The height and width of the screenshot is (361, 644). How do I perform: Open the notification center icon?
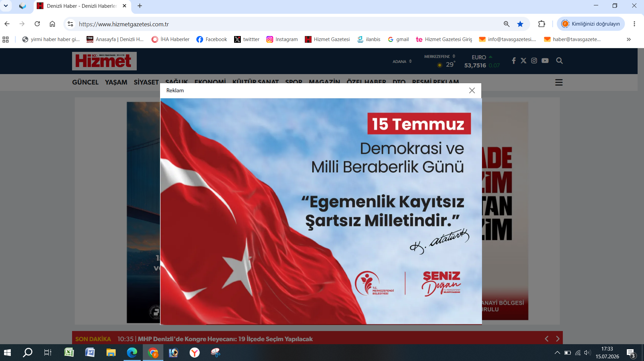point(631,353)
